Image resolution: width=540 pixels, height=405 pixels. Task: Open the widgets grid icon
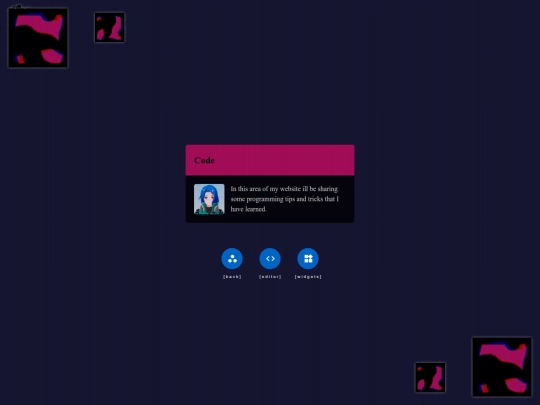pyautogui.click(x=308, y=258)
